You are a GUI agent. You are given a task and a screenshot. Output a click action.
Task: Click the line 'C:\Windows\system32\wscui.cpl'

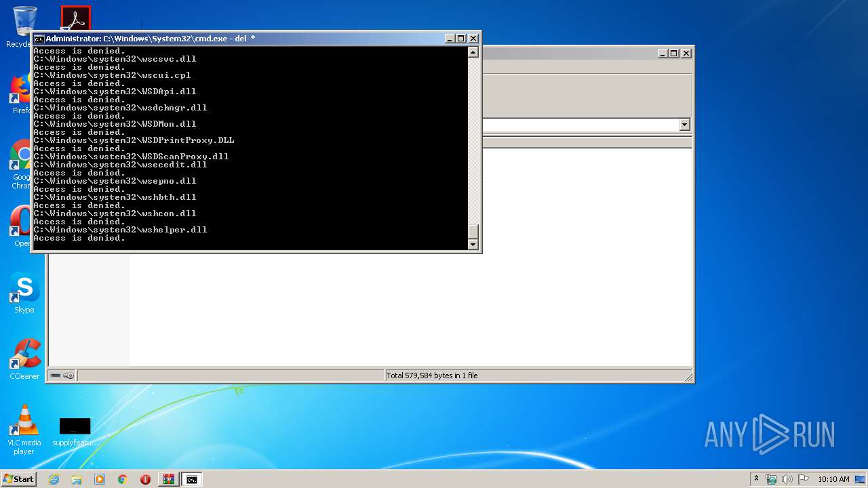112,75
